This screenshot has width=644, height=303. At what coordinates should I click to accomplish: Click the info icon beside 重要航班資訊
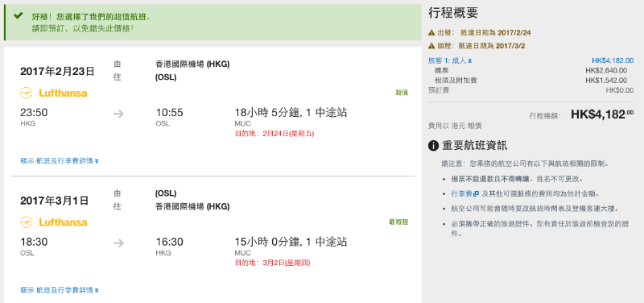433,146
